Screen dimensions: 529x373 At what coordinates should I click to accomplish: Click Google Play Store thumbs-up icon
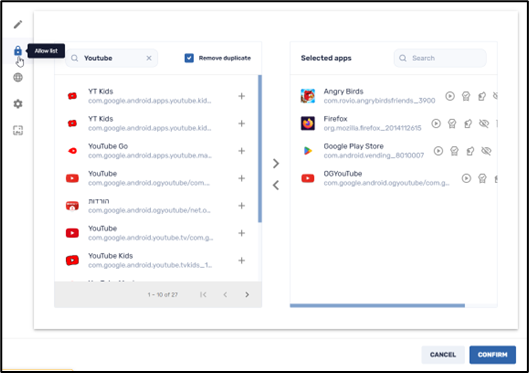(470, 151)
